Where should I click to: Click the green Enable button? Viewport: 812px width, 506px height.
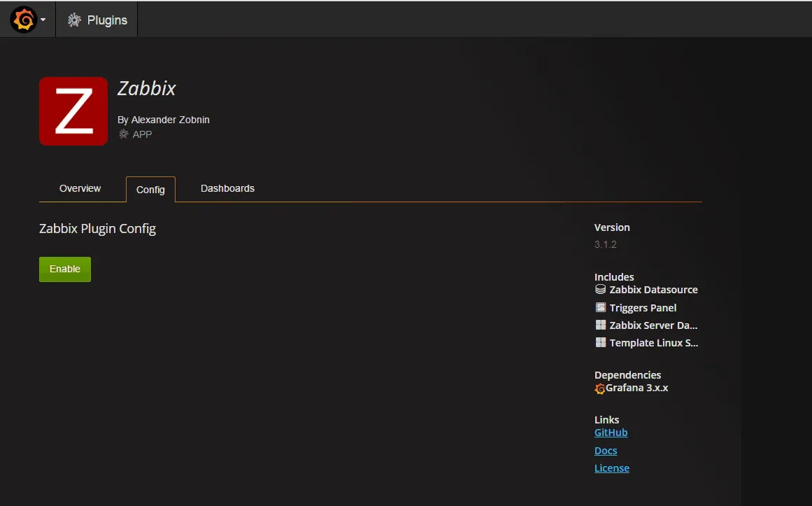pyautogui.click(x=65, y=269)
